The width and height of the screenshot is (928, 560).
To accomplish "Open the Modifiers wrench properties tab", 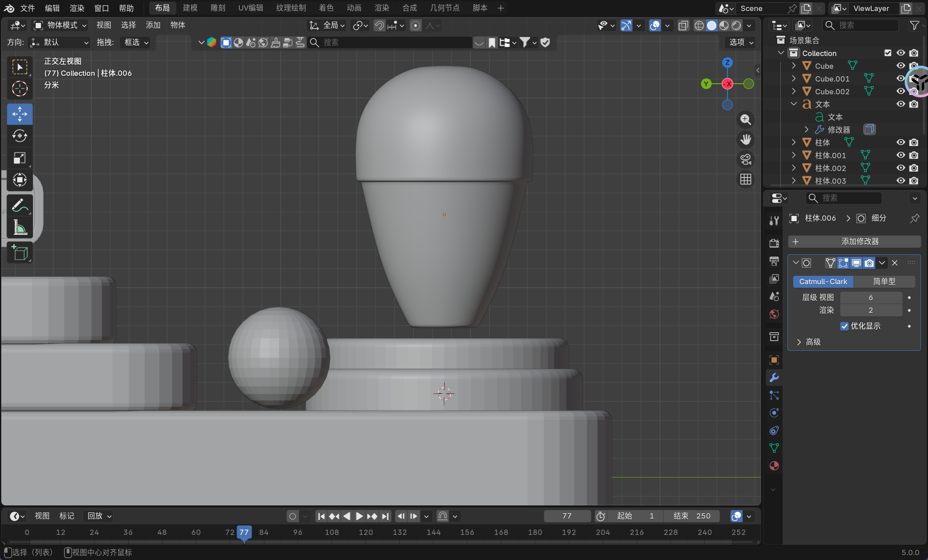I will coord(774,378).
